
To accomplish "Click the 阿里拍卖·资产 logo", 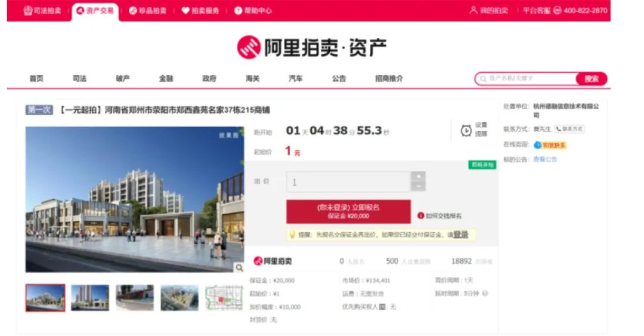I will [312, 48].
